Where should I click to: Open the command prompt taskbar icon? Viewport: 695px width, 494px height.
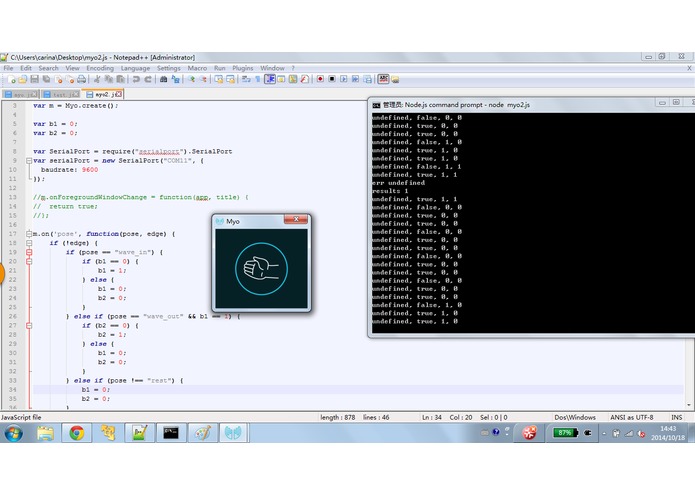[171, 433]
